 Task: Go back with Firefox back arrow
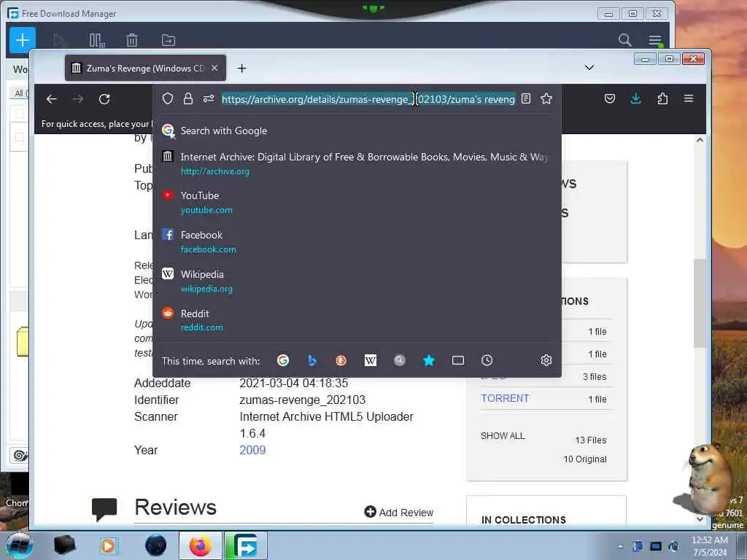click(52, 99)
